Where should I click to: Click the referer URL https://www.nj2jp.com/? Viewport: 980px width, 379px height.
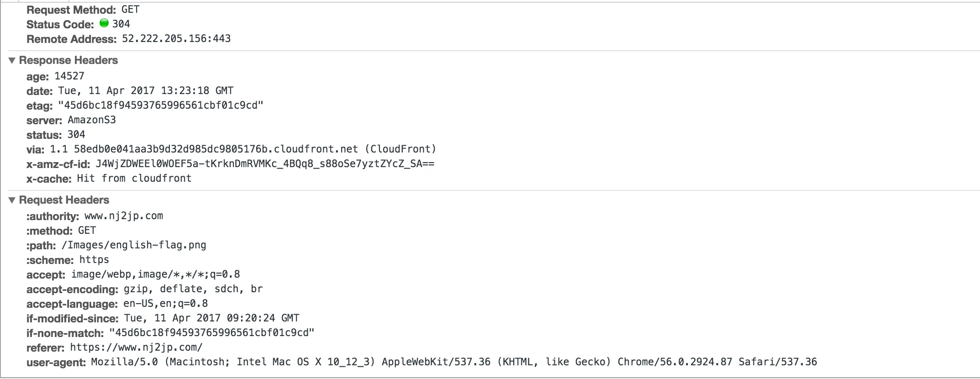pyautogui.click(x=136, y=347)
